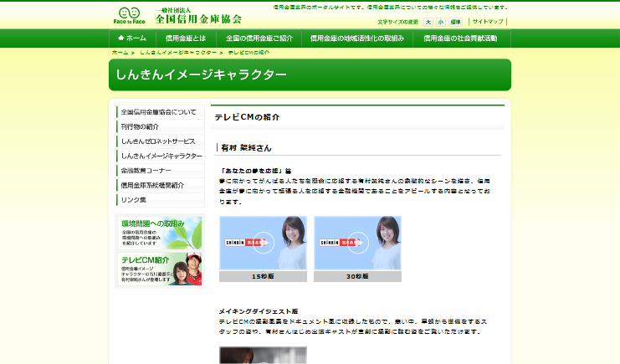This screenshot has height=364, width=620.
Task: Open しんきんゼロネットサービス sidebar item
Action: pyautogui.click(x=160, y=141)
